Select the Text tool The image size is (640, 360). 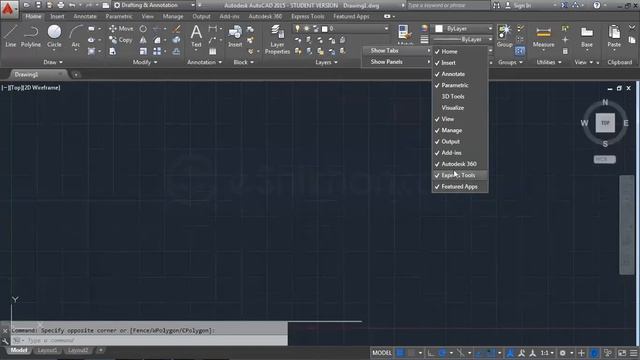tap(196, 36)
